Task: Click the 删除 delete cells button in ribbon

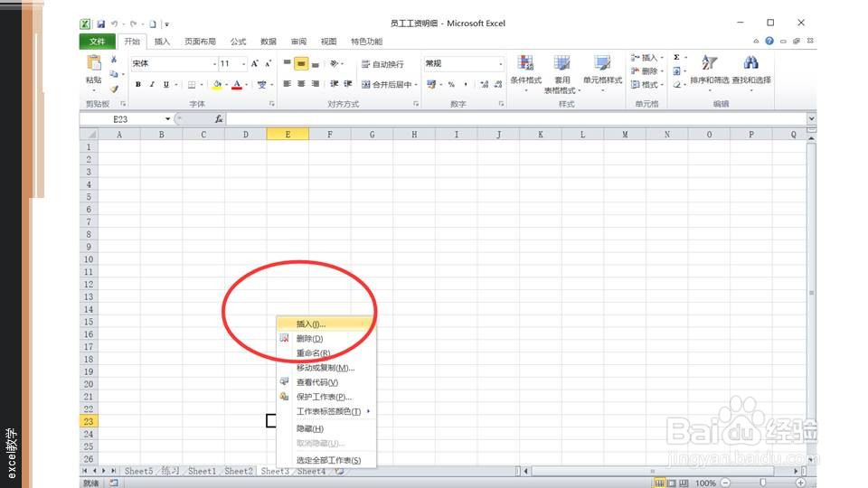Action: (x=646, y=70)
